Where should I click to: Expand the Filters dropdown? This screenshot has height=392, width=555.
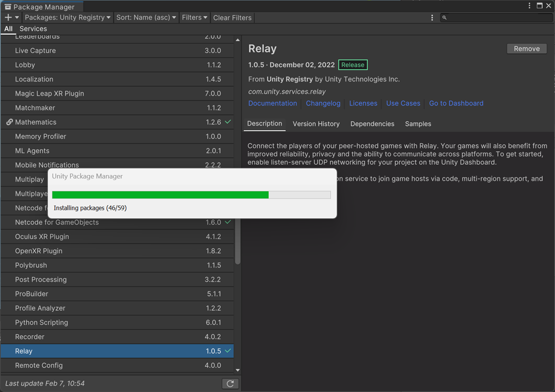pos(195,18)
